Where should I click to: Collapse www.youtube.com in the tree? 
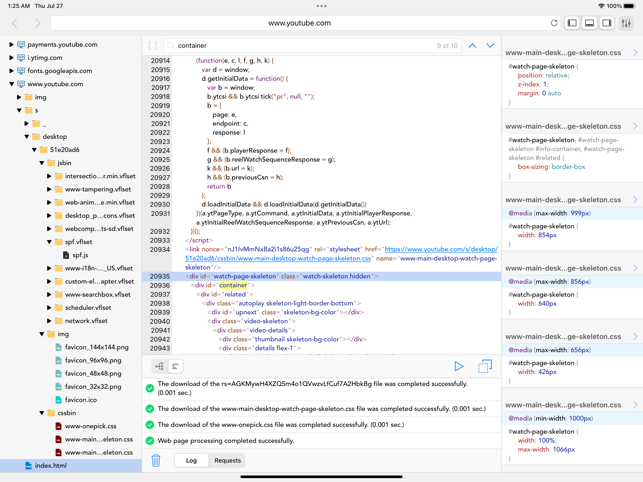tap(11, 84)
